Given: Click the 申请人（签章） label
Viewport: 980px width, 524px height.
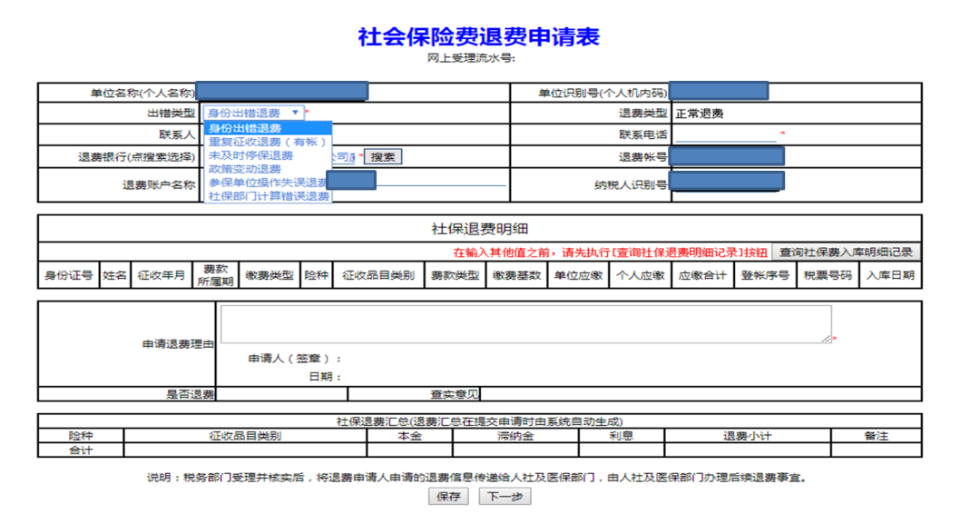Looking at the screenshot, I should point(295,359).
